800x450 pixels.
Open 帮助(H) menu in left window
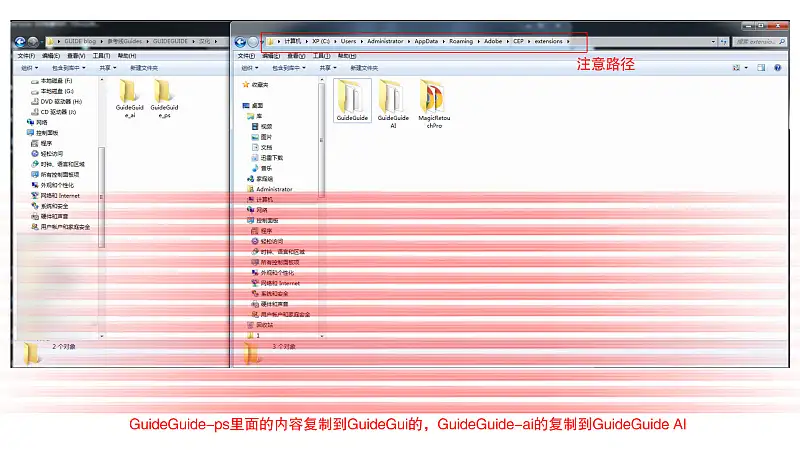tap(127, 56)
